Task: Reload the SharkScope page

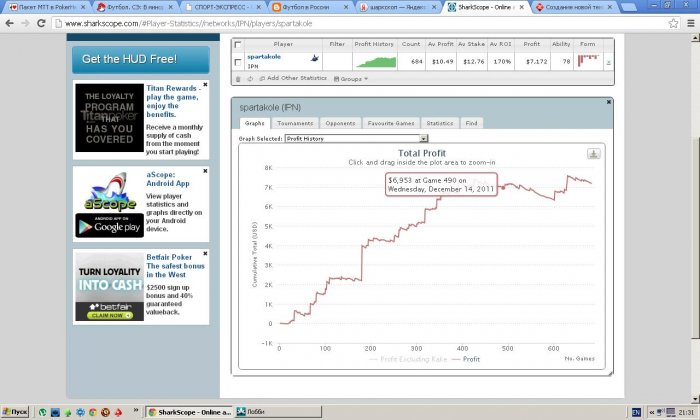Action: pyautogui.click(x=41, y=23)
